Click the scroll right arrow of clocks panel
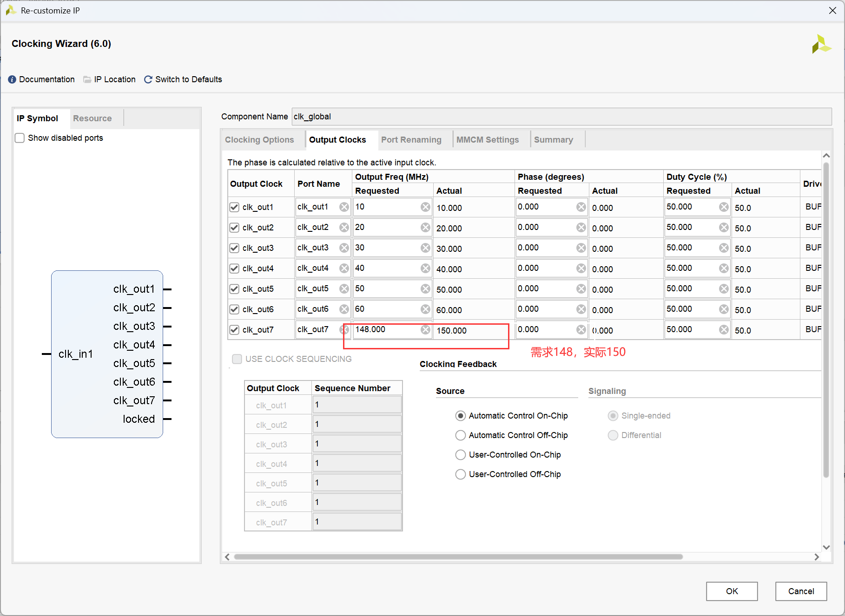Screen dimensions: 845x616 tap(817, 557)
